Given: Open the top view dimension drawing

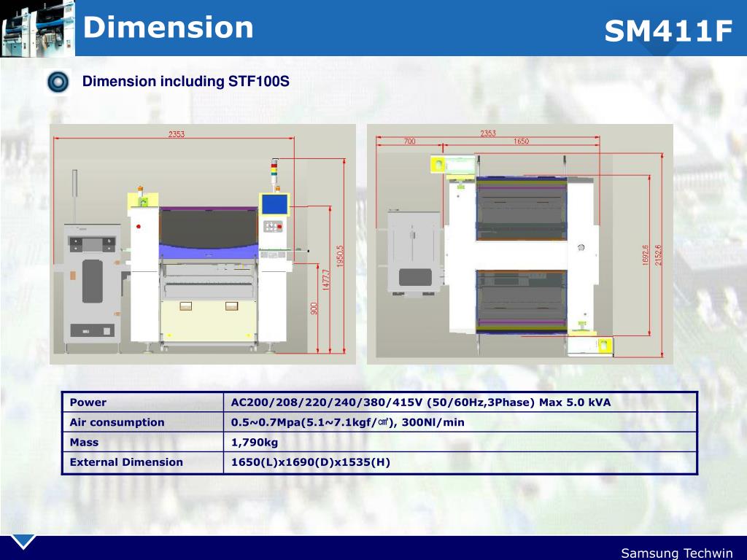Looking at the screenshot, I should coord(519,244).
